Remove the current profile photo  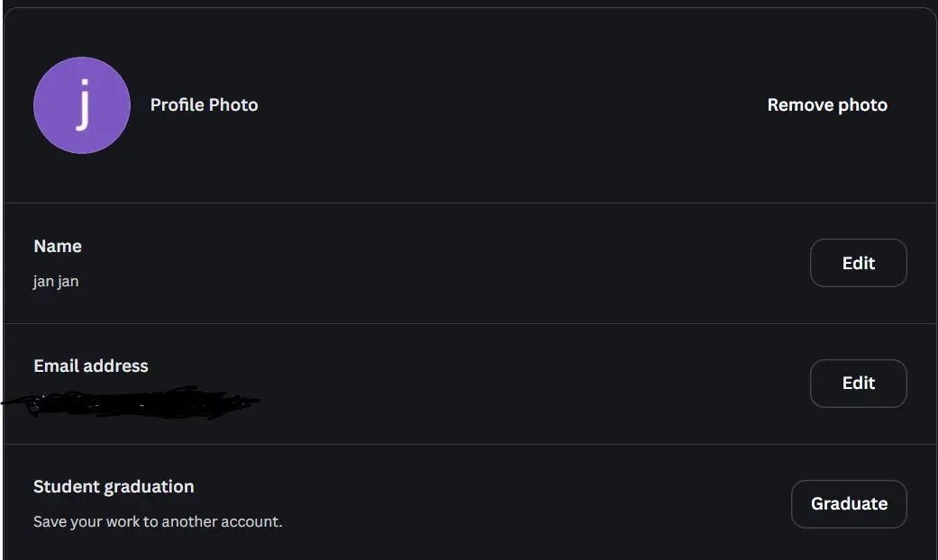[827, 105]
